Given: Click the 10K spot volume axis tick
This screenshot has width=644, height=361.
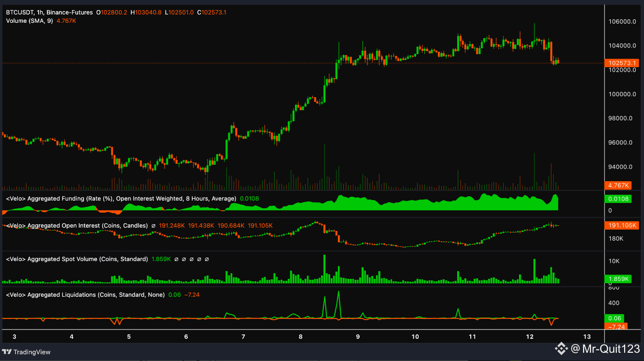Looking at the screenshot, I should pyautogui.click(x=614, y=261).
